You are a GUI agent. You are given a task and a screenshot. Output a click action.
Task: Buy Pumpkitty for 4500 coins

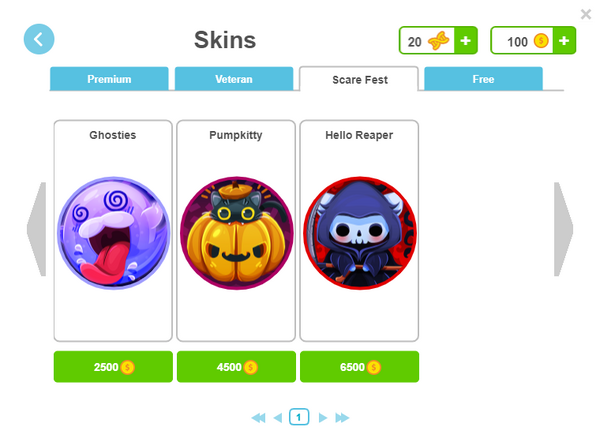[x=236, y=367]
